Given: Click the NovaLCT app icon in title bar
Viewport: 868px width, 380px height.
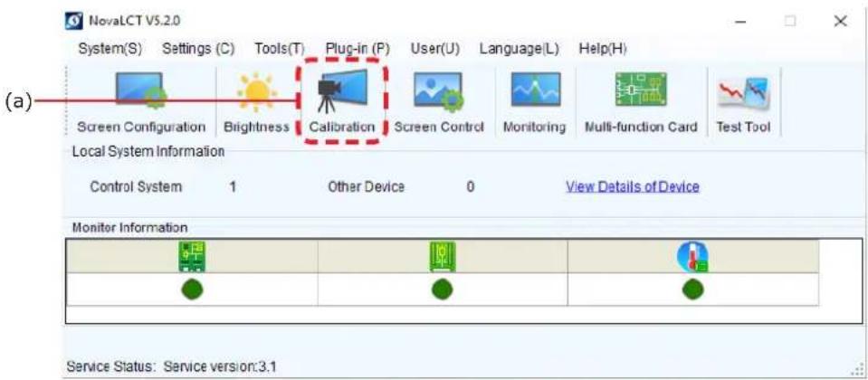Looking at the screenshot, I should (x=75, y=22).
